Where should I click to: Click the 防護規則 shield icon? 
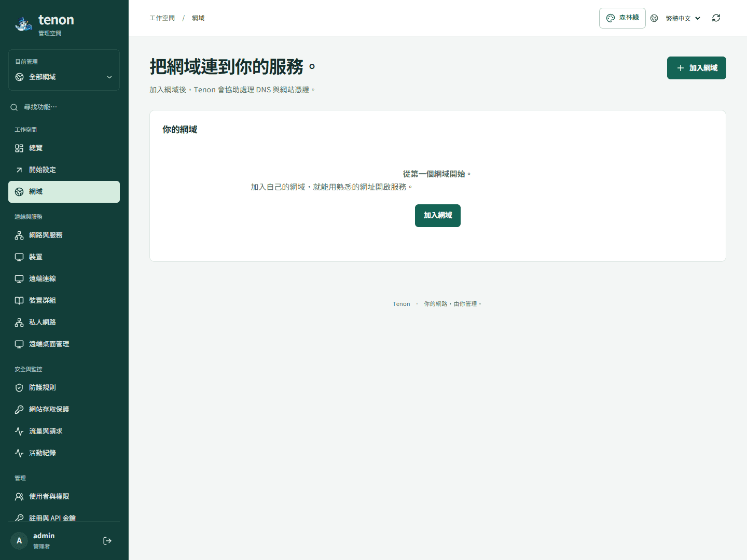[19, 388]
